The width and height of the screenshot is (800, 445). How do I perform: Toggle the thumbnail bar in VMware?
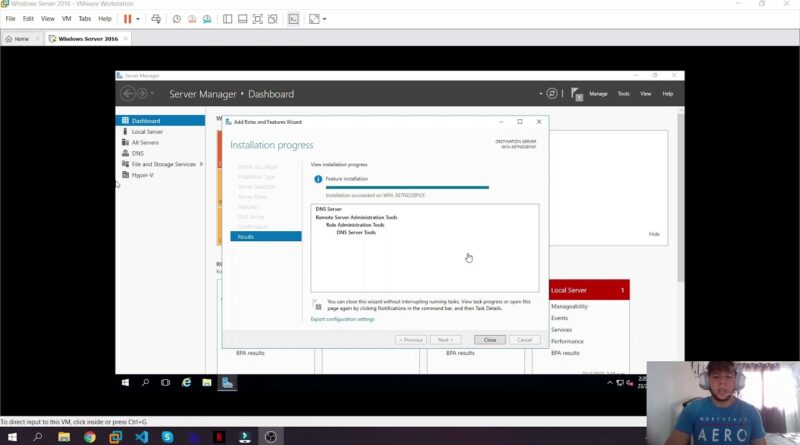click(243, 19)
